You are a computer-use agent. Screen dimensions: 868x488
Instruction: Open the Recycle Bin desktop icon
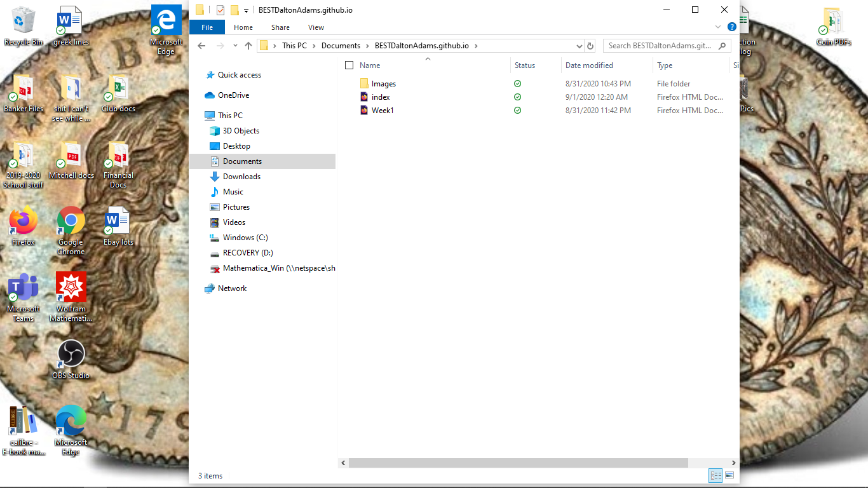[24, 26]
